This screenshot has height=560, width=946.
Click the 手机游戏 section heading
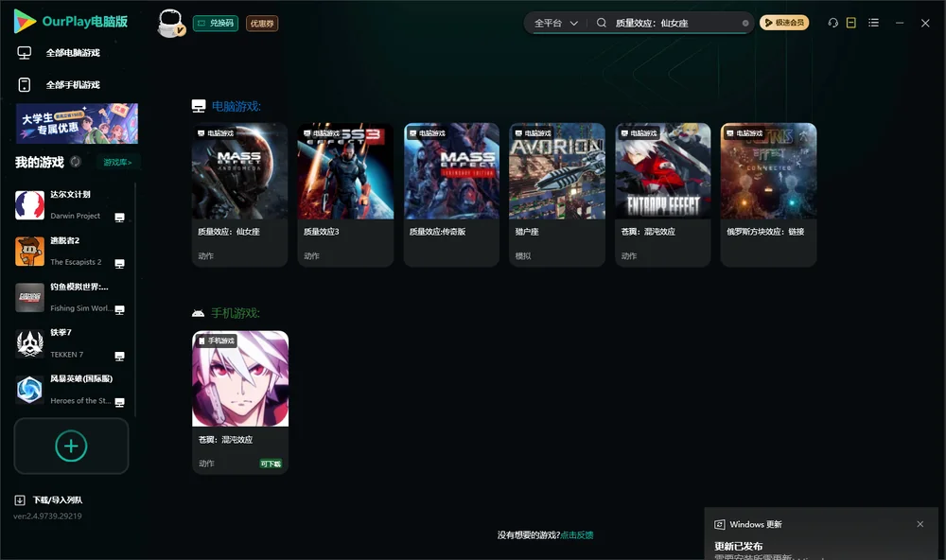tap(236, 313)
